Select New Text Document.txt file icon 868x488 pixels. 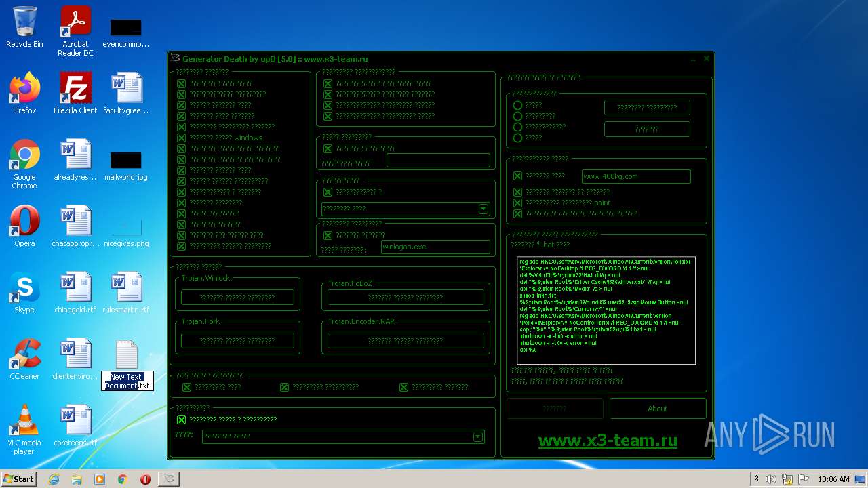(127, 365)
